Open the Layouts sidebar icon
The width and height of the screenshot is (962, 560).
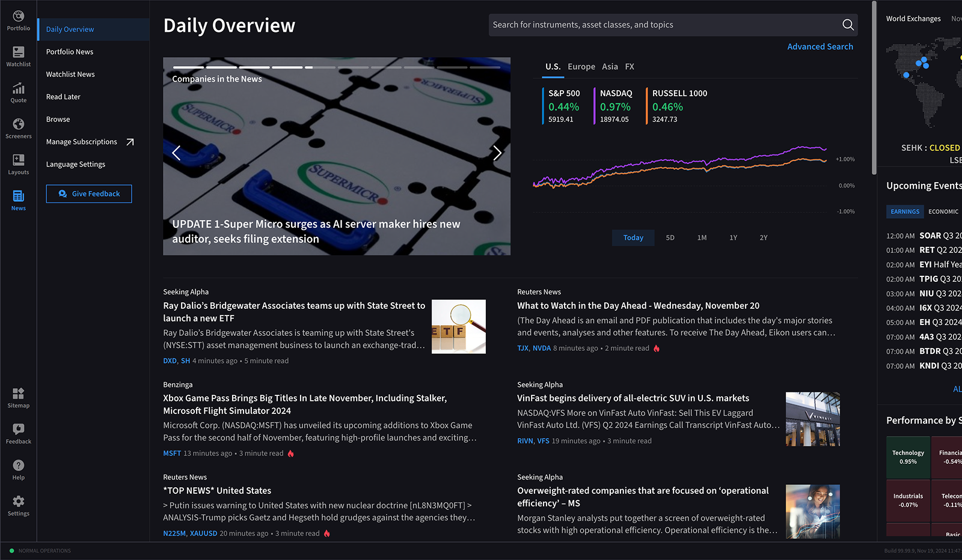pos(19,165)
